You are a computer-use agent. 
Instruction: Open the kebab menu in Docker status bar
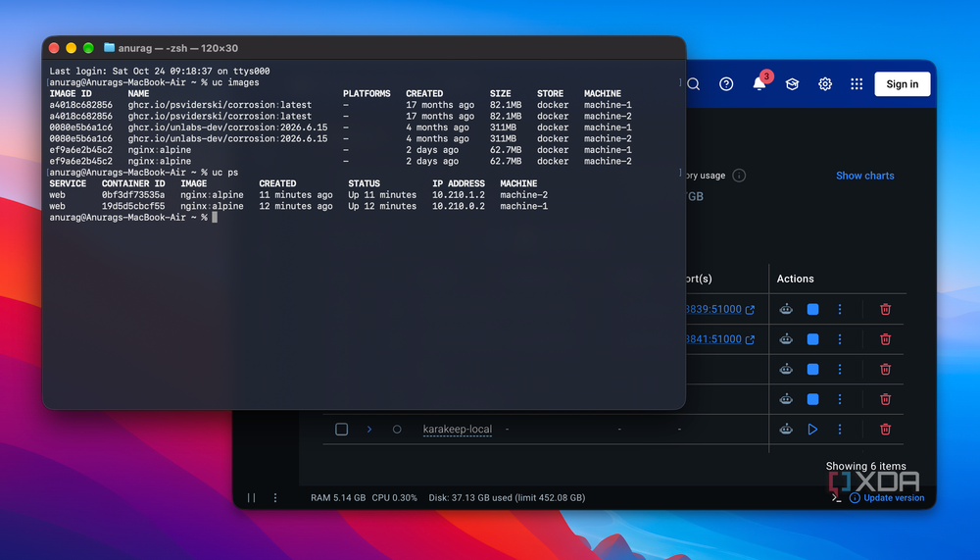[275, 498]
